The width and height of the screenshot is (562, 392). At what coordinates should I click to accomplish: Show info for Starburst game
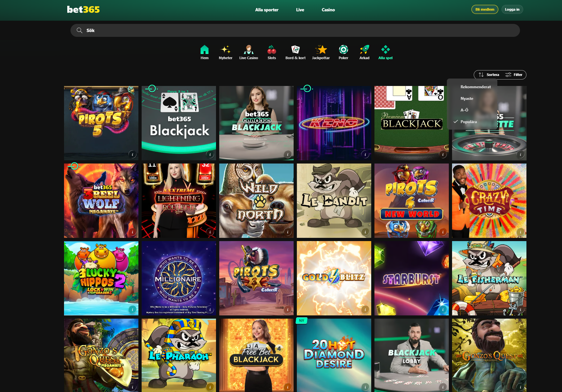443,310
